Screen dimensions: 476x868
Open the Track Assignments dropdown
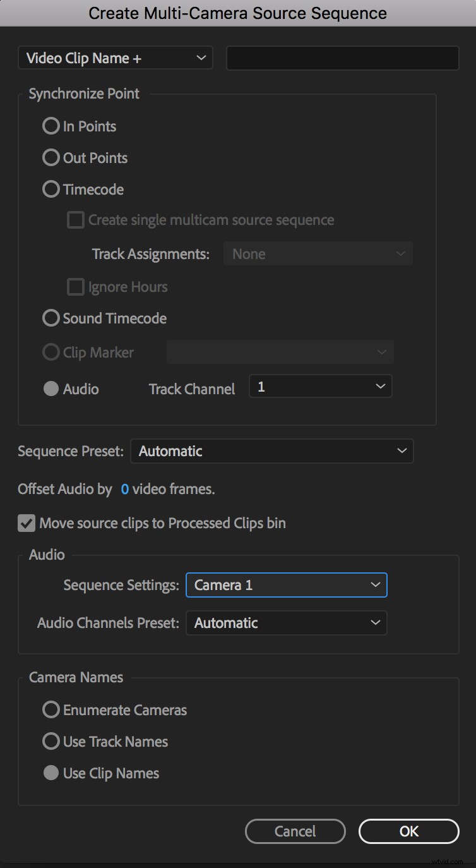[318, 253]
